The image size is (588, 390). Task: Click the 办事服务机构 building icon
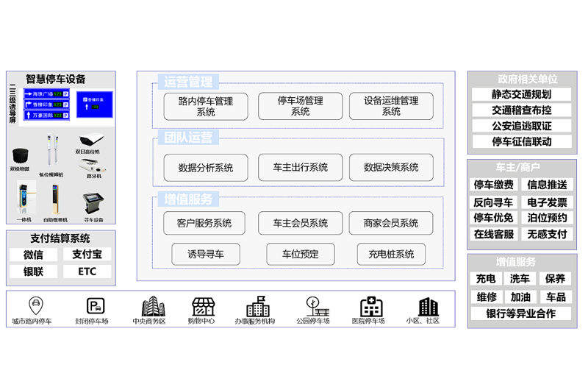[x=257, y=305]
